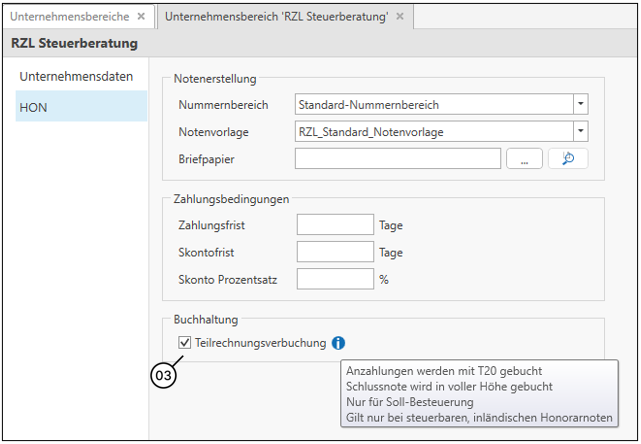The height and width of the screenshot is (444, 641).
Task: Focus the Zahlungsfrist days input field
Action: click(x=335, y=225)
